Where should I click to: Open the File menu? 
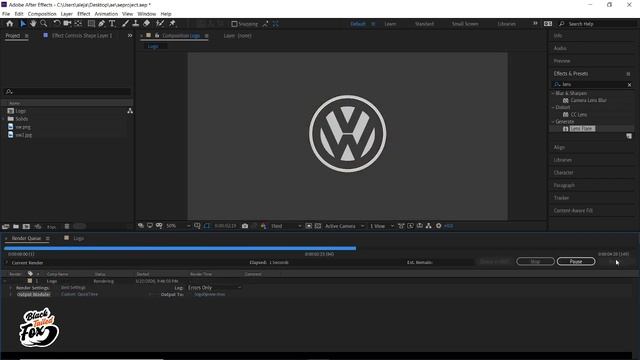[x=6, y=14]
